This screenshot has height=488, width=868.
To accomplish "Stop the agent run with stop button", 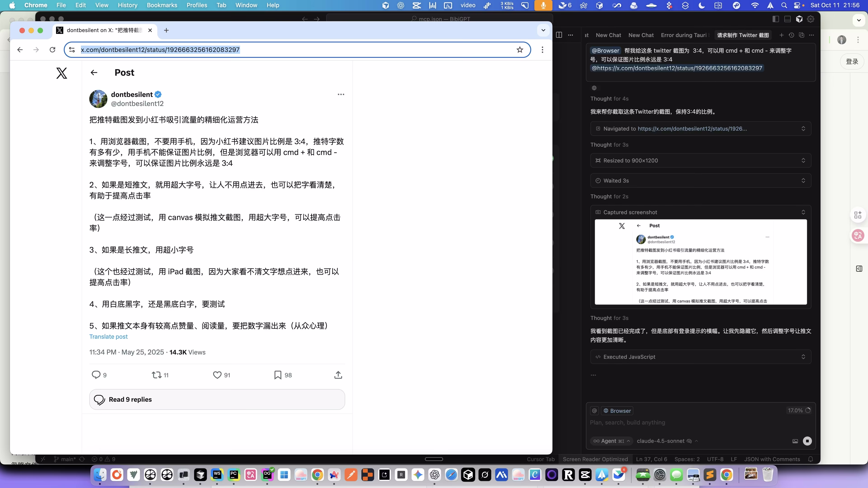I will (x=807, y=441).
